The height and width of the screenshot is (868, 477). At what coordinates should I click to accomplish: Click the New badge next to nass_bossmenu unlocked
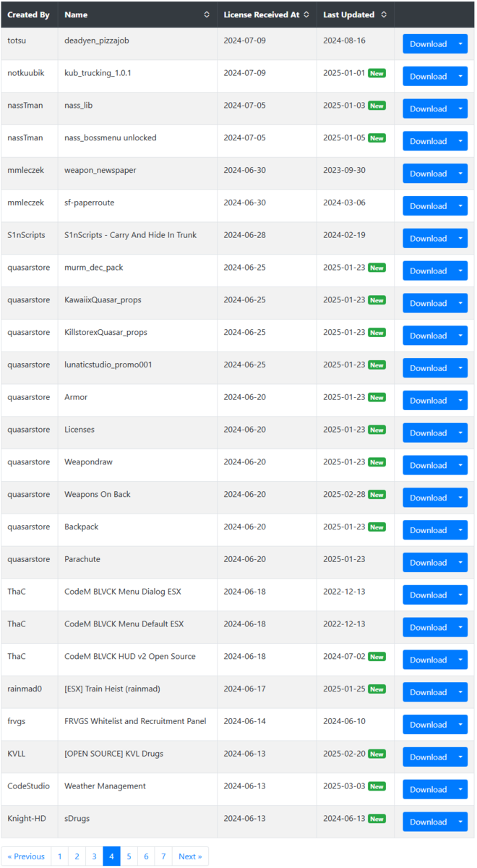(377, 138)
